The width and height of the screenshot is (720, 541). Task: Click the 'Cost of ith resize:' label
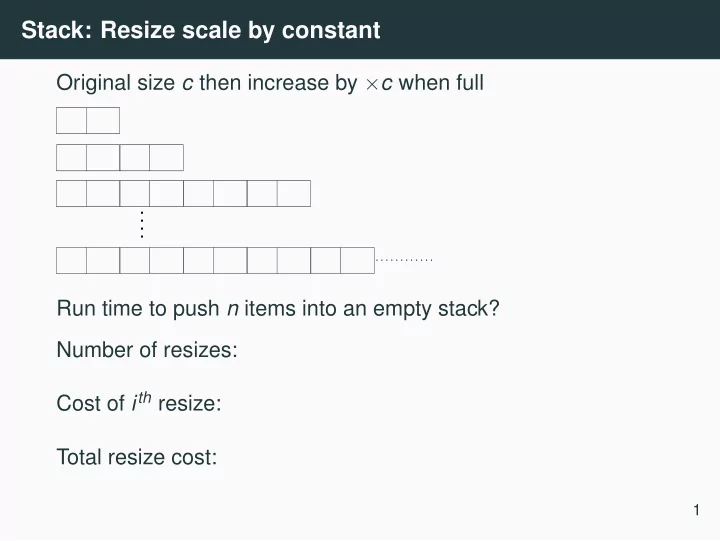[x=139, y=403]
